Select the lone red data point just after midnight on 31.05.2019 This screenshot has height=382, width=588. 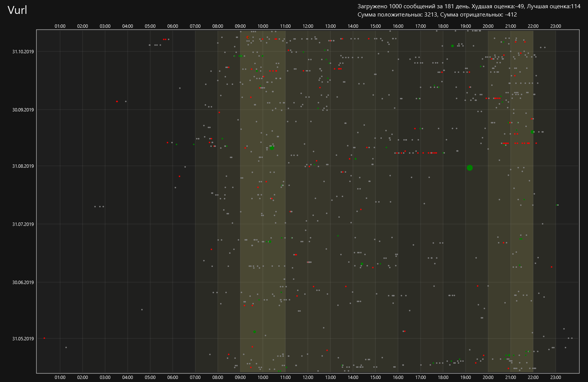tap(44, 338)
